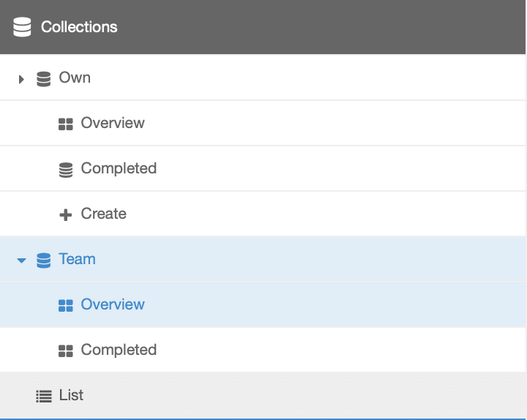The height and width of the screenshot is (420, 527).
Task: Open Completed under Own
Action: click(x=119, y=168)
